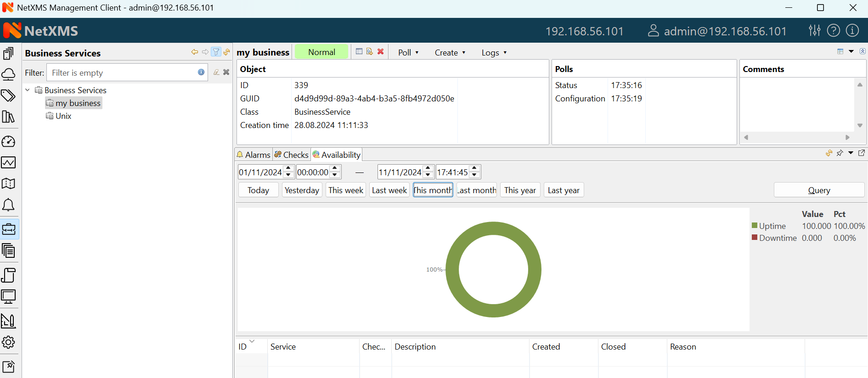Pin the current view with the pushpin icon
The image size is (868, 378).
coord(840,153)
